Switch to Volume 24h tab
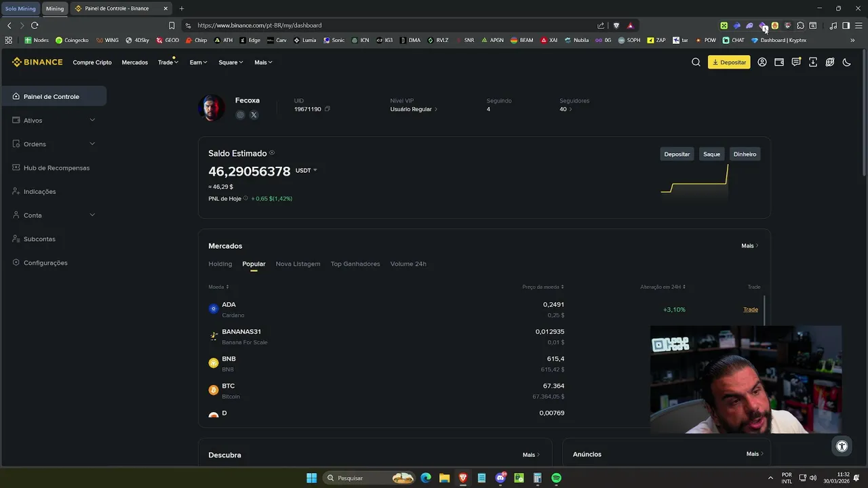Viewport: 868px width, 488px height. coord(408,264)
